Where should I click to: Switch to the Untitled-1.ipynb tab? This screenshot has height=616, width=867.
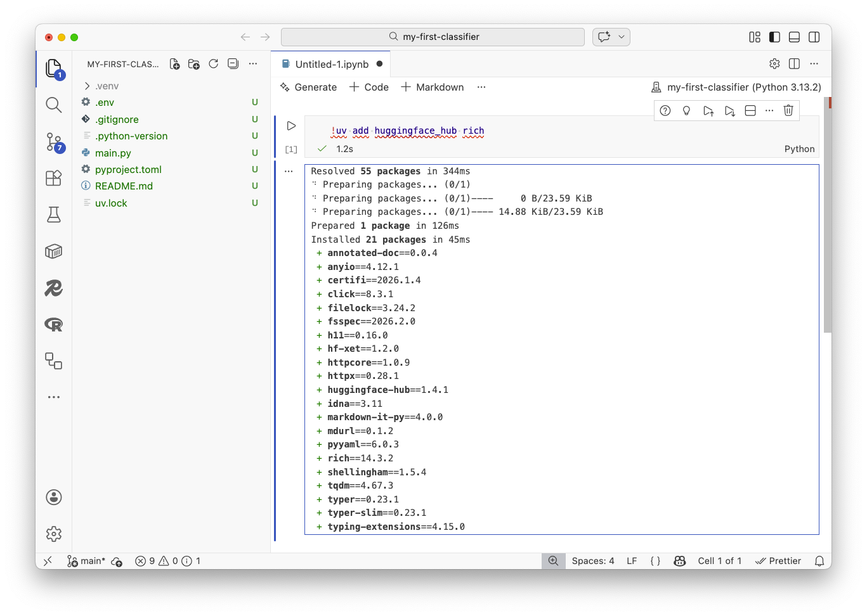coord(330,63)
